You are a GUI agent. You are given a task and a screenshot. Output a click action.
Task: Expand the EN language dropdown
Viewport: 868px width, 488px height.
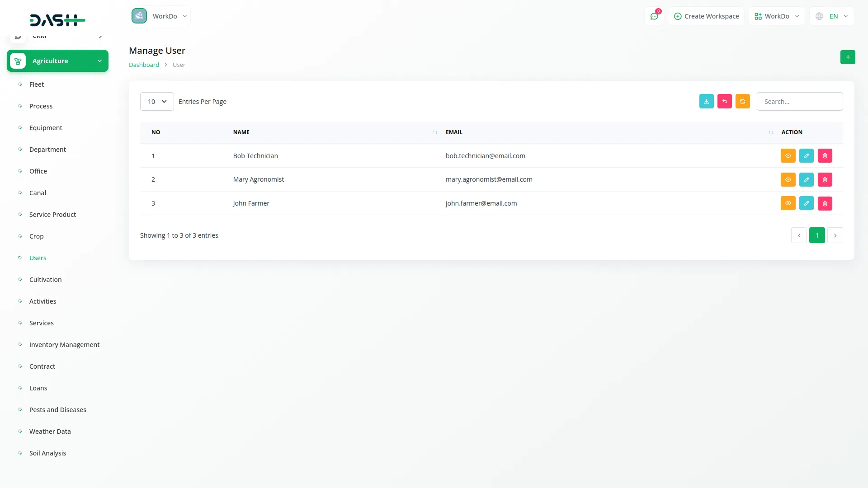pos(833,16)
